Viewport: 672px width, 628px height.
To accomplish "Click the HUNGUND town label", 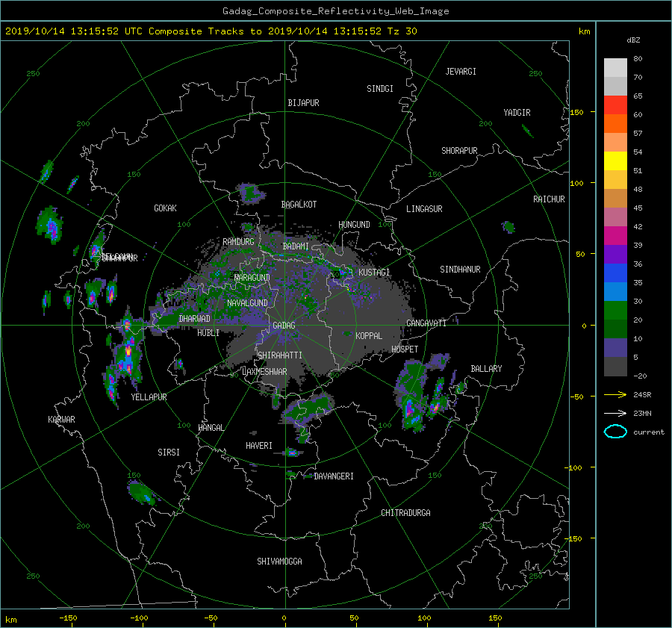I will coord(354,225).
